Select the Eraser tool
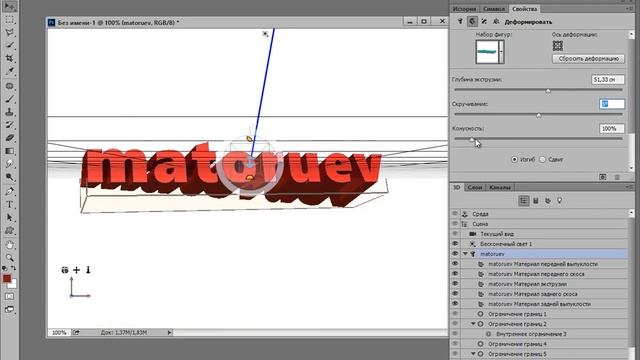The width and height of the screenshot is (640, 360). [9, 138]
